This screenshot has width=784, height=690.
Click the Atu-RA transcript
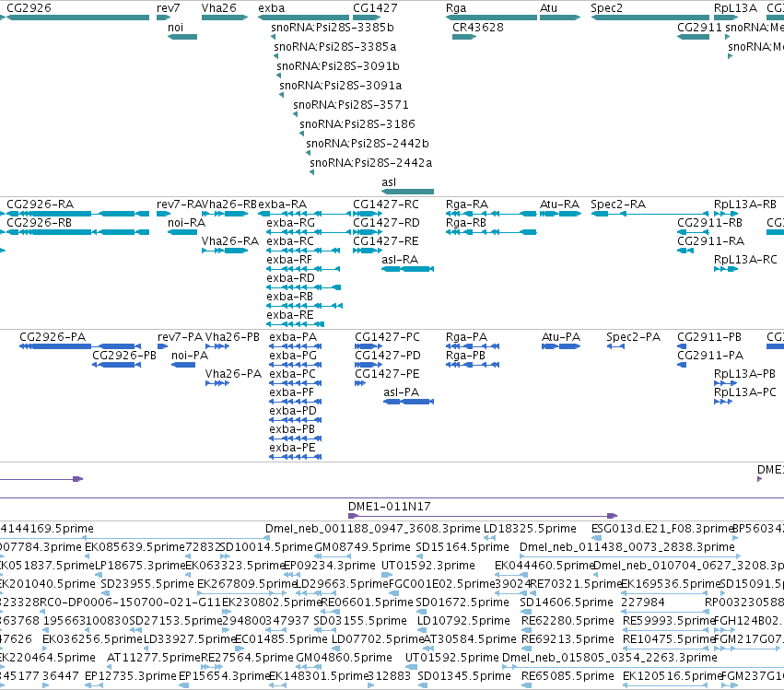point(560,214)
